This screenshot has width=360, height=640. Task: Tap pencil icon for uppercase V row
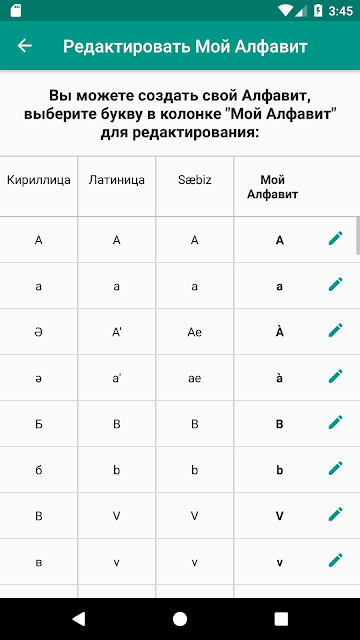point(336,514)
